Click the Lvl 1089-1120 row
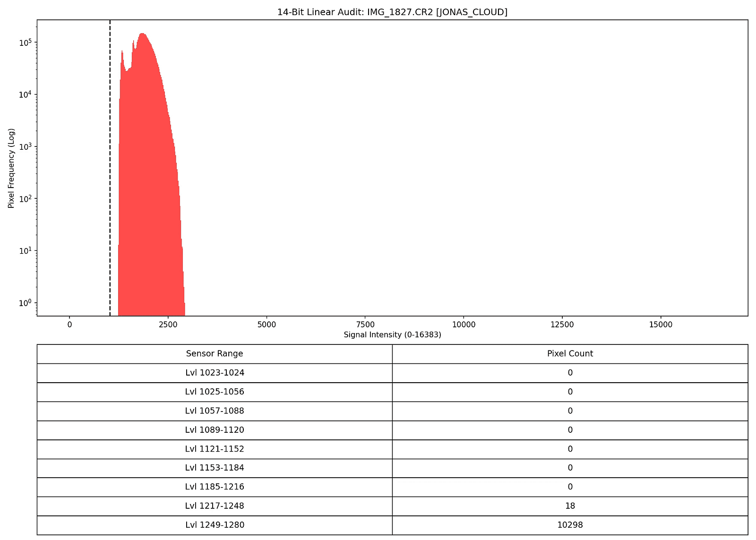The image size is (756, 540). 215,430
